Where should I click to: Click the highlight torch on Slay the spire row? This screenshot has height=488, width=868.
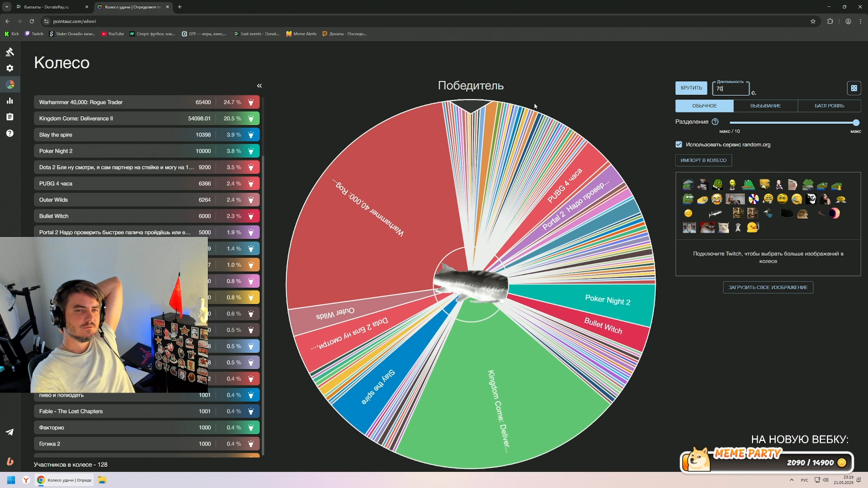[251, 135]
